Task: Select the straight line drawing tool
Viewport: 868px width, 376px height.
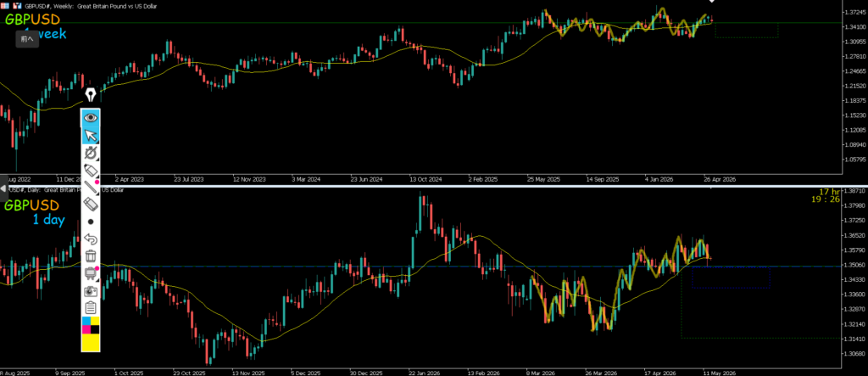Action: point(91,187)
